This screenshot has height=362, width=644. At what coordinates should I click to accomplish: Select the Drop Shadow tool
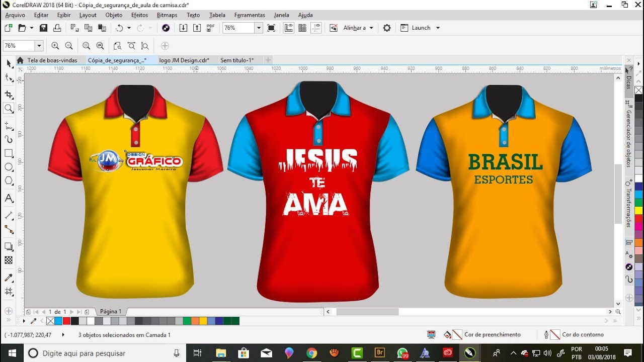[9, 246]
